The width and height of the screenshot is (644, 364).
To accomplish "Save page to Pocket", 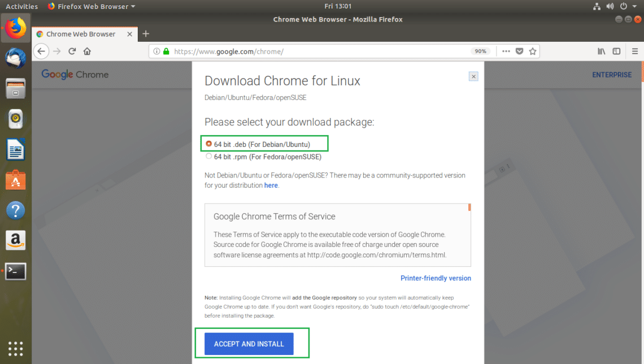I will pos(519,51).
